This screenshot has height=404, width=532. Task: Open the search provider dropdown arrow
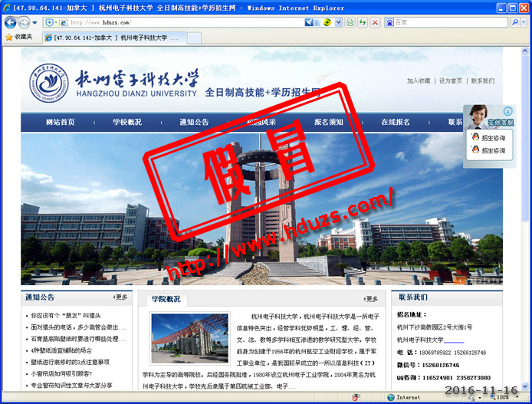524,22
